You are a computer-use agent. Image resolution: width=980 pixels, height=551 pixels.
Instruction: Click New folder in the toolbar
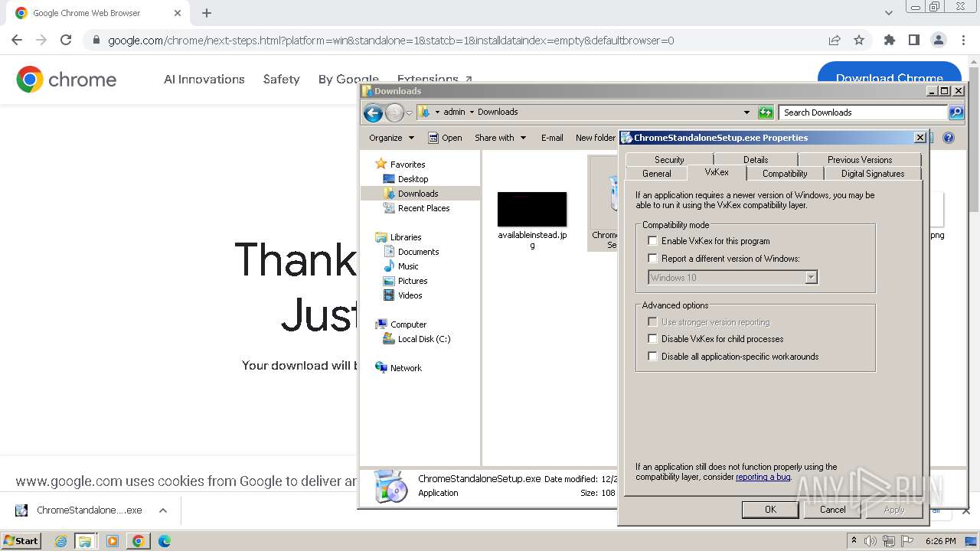(x=596, y=138)
